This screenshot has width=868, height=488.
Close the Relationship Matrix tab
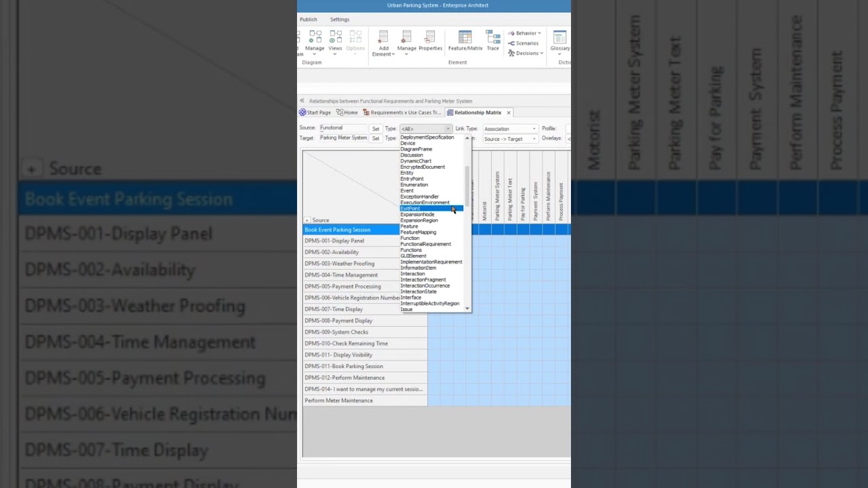pos(509,113)
